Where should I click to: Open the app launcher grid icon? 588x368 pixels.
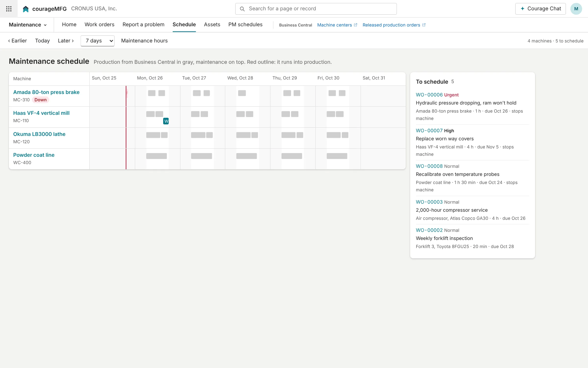pos(9,9)
